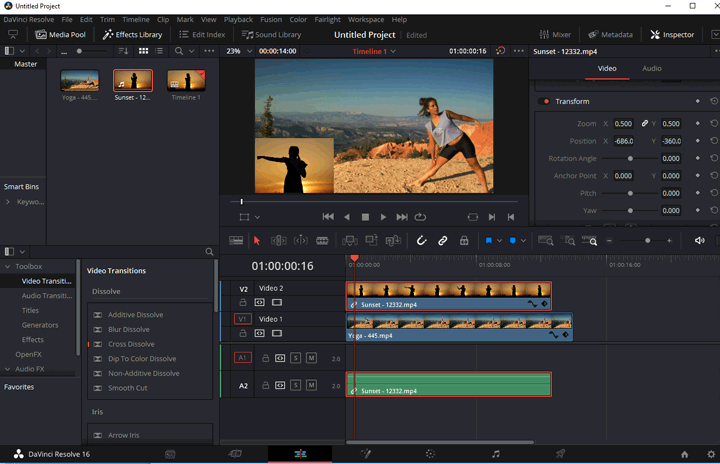Toggle timeline snapping magnet icon
This screenshot has width=720, height=464.
[x=421, y=241]
